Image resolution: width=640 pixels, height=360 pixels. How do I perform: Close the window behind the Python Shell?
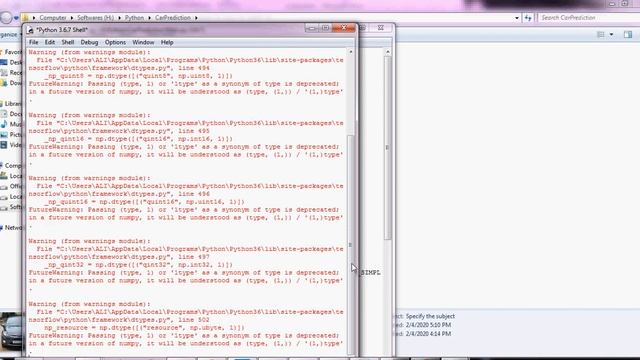pos(380,28)
